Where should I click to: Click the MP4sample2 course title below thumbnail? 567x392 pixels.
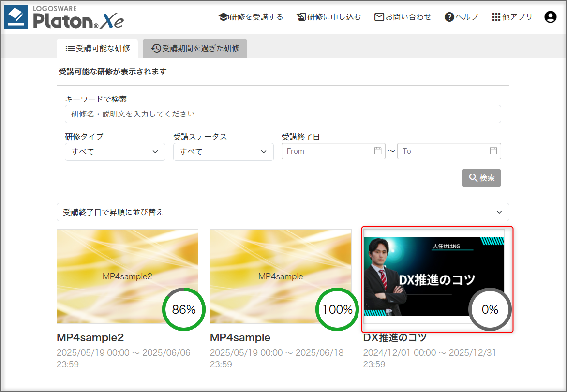click(x=90, y=337)
